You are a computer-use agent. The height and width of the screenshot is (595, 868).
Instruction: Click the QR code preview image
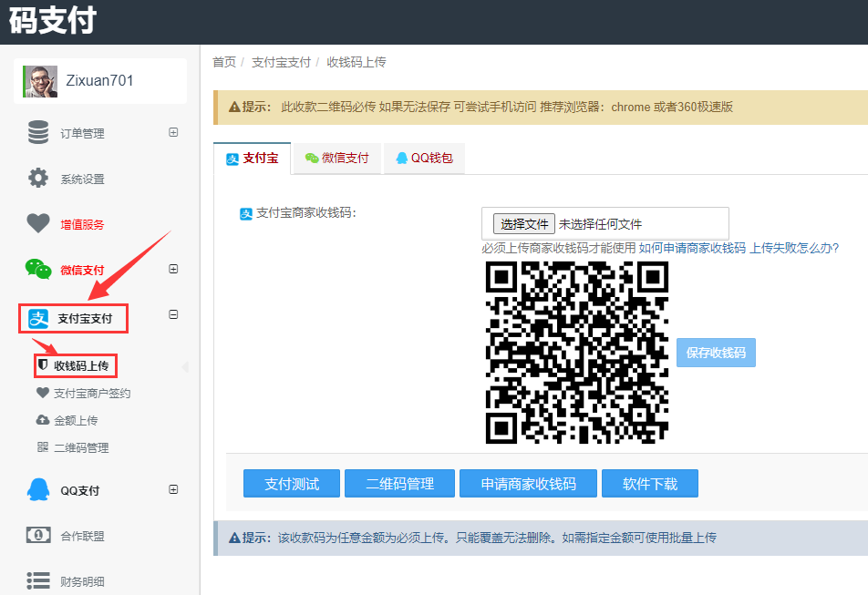click(x=577, y=353)
